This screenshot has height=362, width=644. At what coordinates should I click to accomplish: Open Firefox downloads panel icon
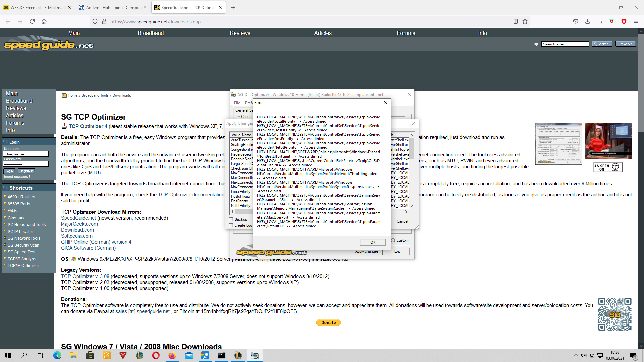click(x=587, y=22)
